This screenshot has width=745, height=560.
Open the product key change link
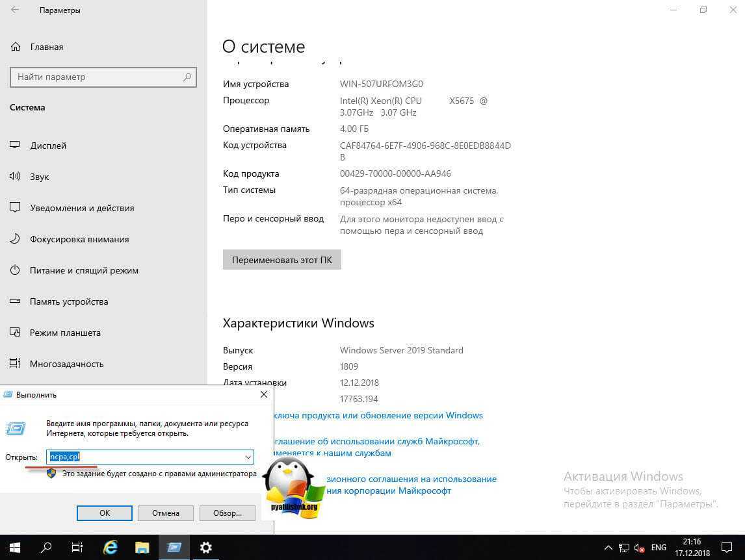coord(378,415)
